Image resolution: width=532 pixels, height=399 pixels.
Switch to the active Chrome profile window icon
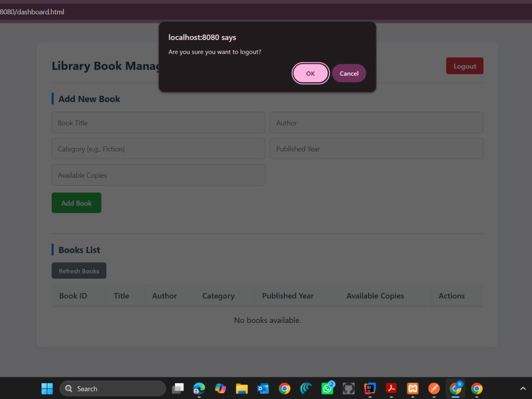pos(455,388)
